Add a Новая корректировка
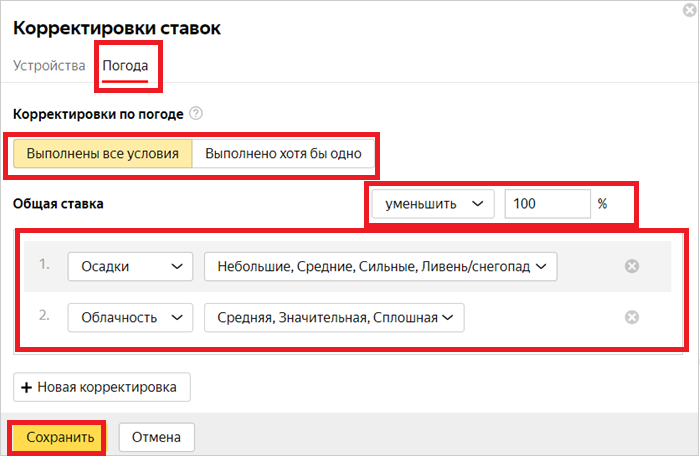The height and width of the screenshot is (456, 700). [x=101, y=387]
